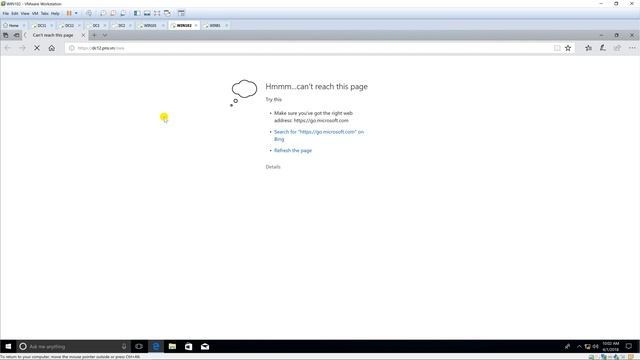The width and height of the screenshot is (640, 360).
Task: Open File Explorer from the taskbar
Action: pos(172,347)
